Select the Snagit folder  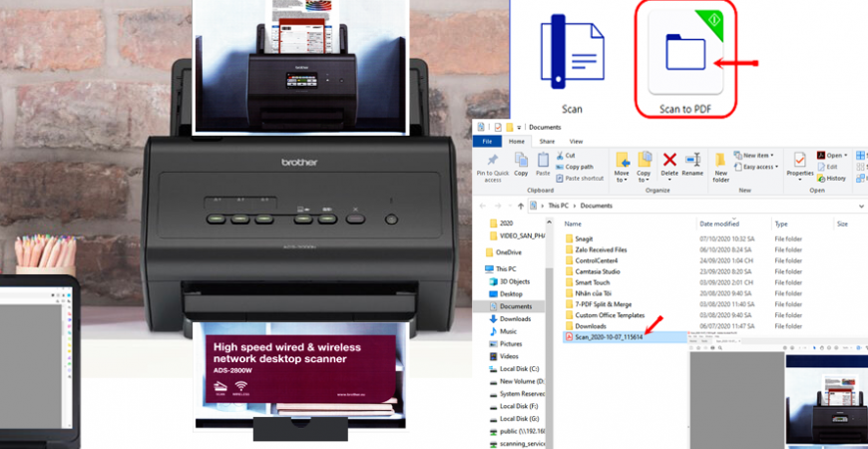[579, 238]
